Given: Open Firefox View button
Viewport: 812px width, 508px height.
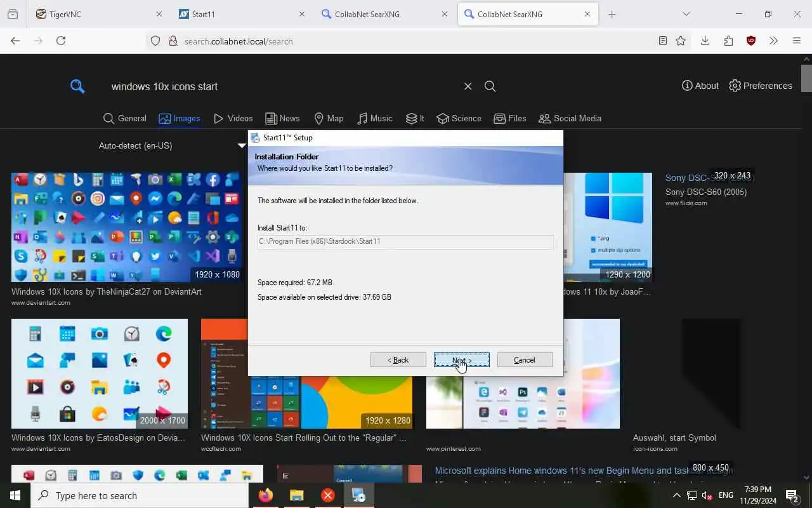Looking at the screenshot, I should tap(13, 14).
